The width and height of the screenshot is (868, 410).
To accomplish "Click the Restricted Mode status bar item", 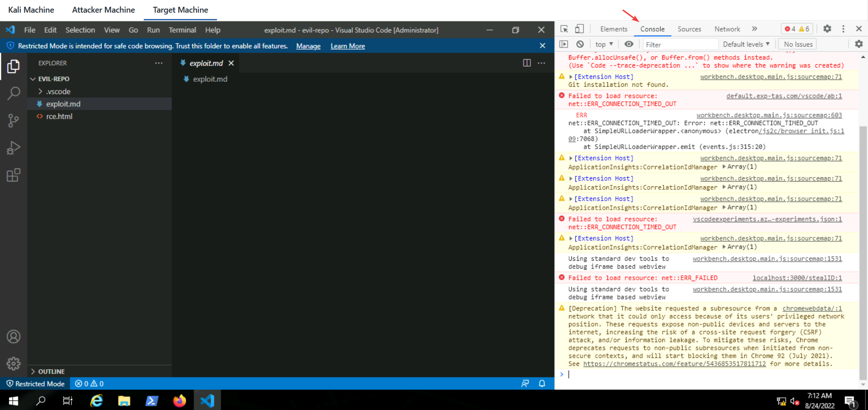I will click(x=35, y=383).
